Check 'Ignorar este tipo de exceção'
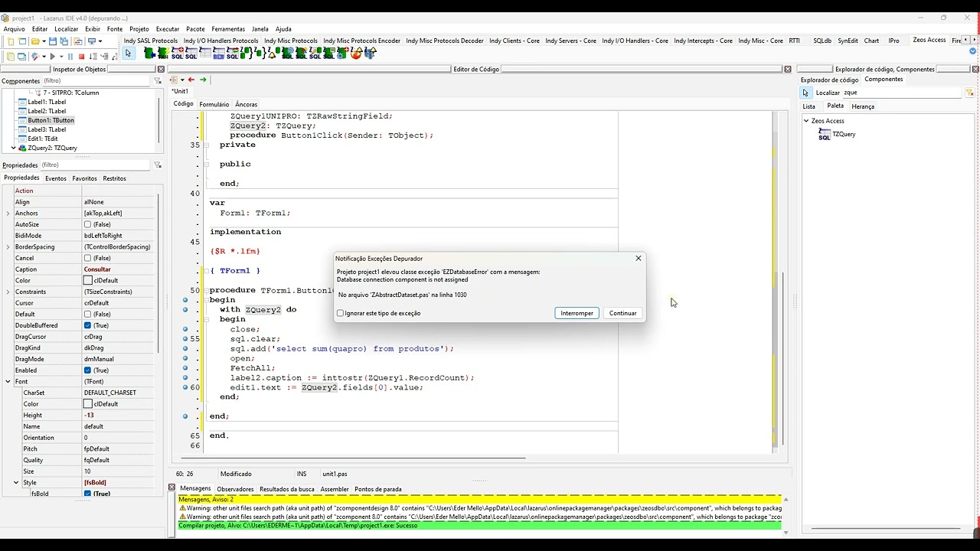The height and width of the screenshot is (551, 980). pos(341,313)
